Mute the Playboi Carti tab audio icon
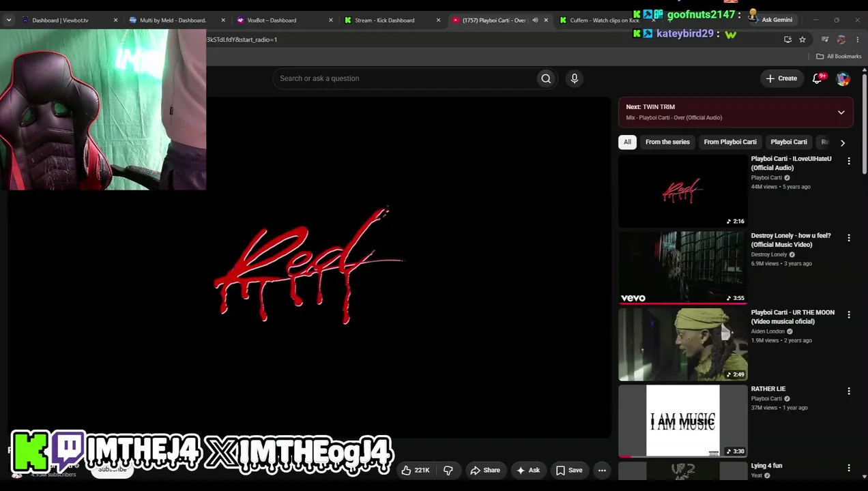Screen dimensions: 868x491 coord(535,20)
